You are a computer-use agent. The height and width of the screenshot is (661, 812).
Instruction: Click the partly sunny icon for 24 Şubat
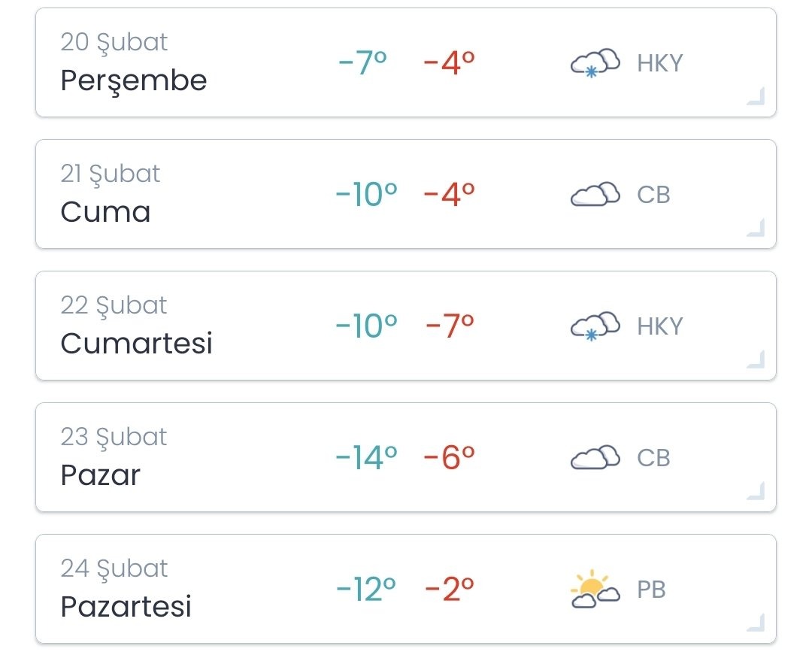coord(595,589)
